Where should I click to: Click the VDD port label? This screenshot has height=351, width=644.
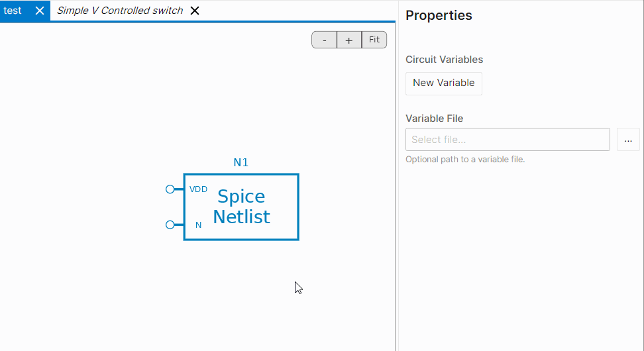198,189
